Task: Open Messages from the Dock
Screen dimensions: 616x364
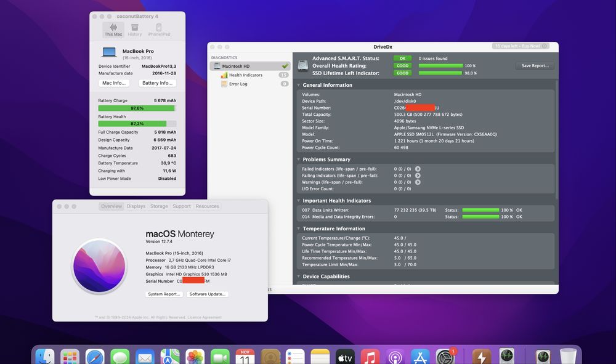Action: [120, 357]
